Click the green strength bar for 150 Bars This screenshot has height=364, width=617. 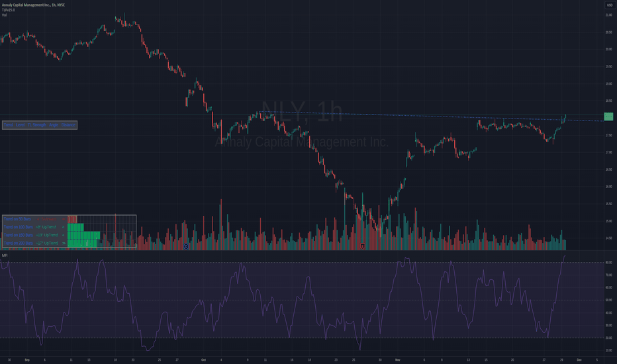click(x=84, y=236)
